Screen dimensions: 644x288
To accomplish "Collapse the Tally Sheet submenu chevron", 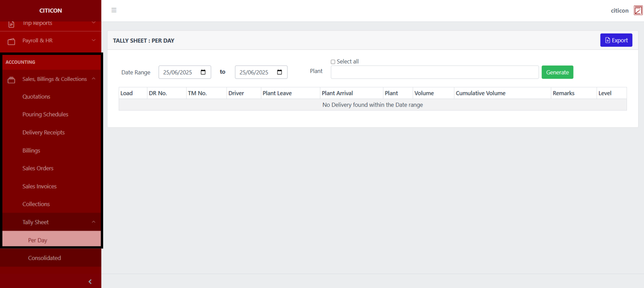I will [x=94, y=222].
